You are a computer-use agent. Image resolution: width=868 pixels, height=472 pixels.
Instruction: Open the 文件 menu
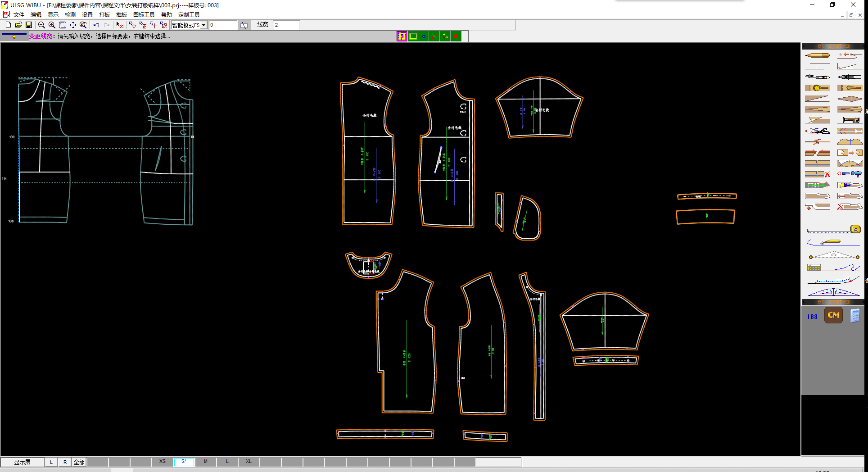(x=19, y=14)
